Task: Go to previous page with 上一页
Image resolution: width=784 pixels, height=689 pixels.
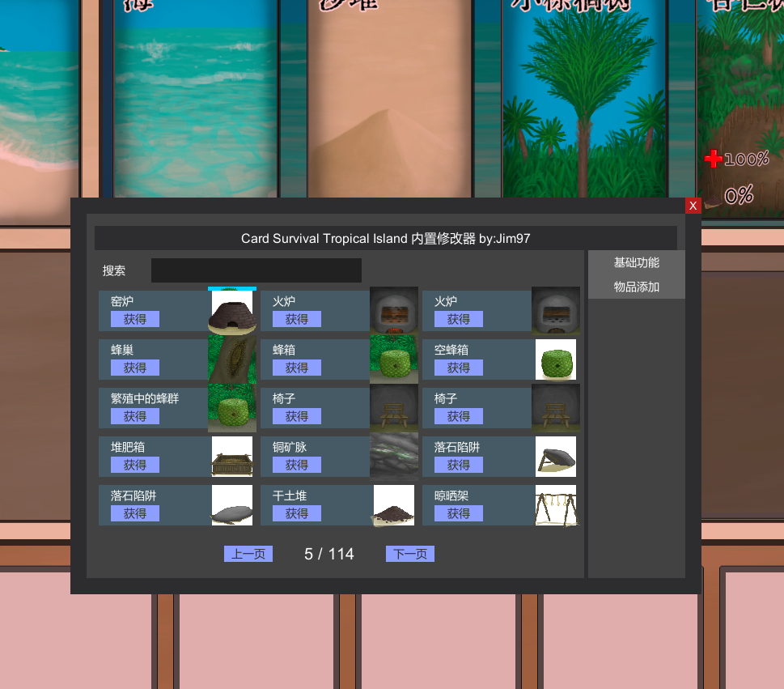Action: 248,554
